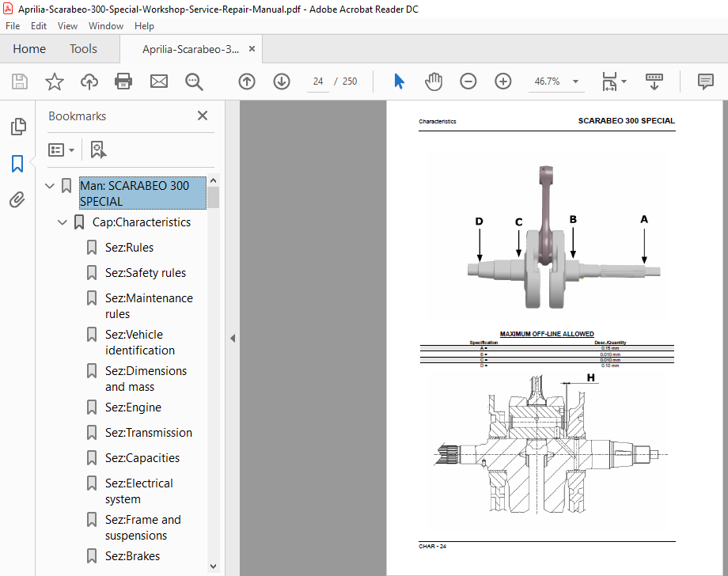Screen dimensions: 728x576
Task: Collapse the navigation pane arrow
Action: [x=233, y=339]
